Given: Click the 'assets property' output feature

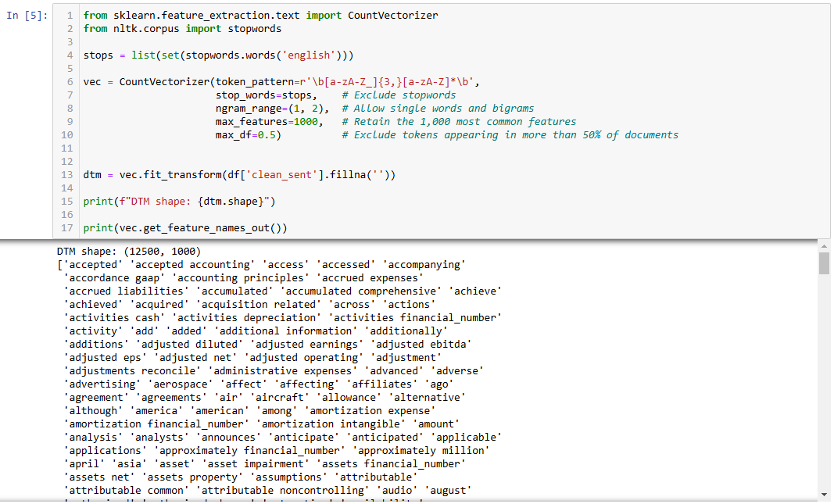Looking at the screenshot, I should click(192, 477).
